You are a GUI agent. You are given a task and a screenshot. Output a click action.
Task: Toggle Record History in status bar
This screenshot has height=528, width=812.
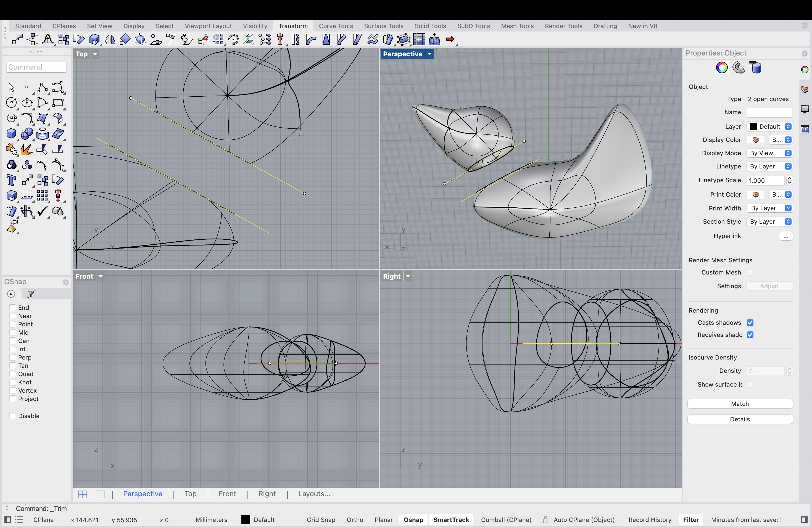pyautogui.click(x=650, y=520)
